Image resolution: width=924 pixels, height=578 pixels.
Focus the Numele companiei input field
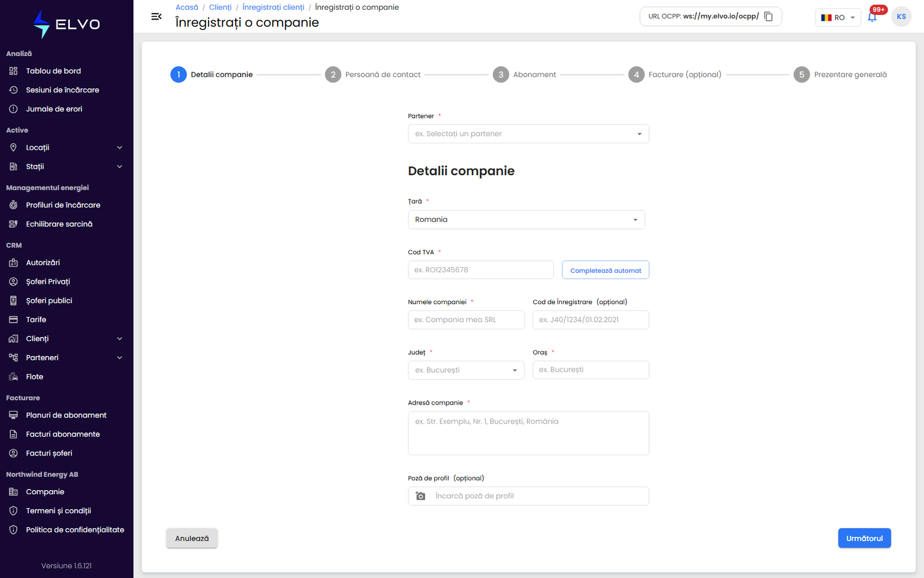pyautogui.click(x=466, y=320)
